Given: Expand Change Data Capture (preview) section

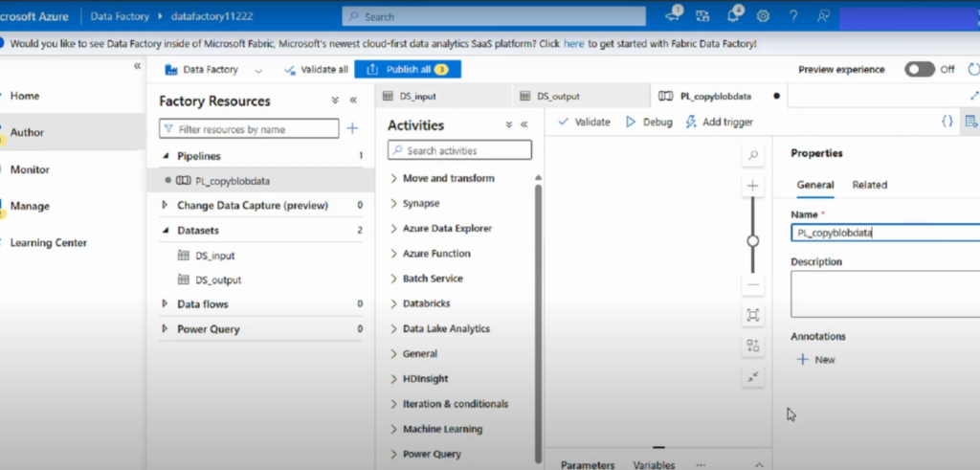Looking at the screenshot, I should [165, 205].
